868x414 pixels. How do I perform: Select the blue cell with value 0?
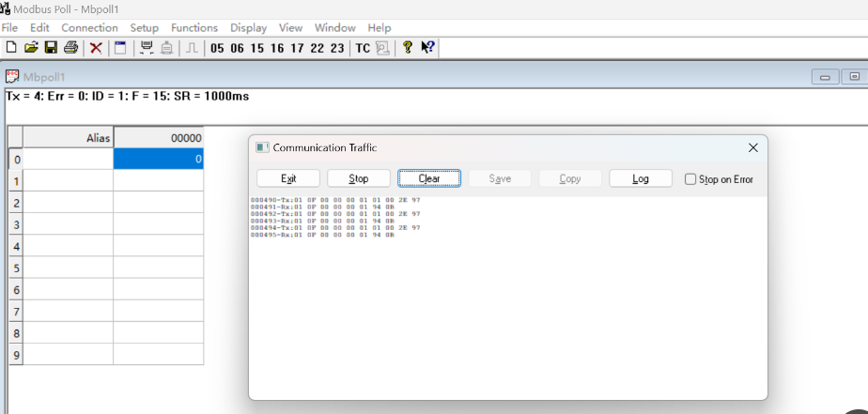159,160
